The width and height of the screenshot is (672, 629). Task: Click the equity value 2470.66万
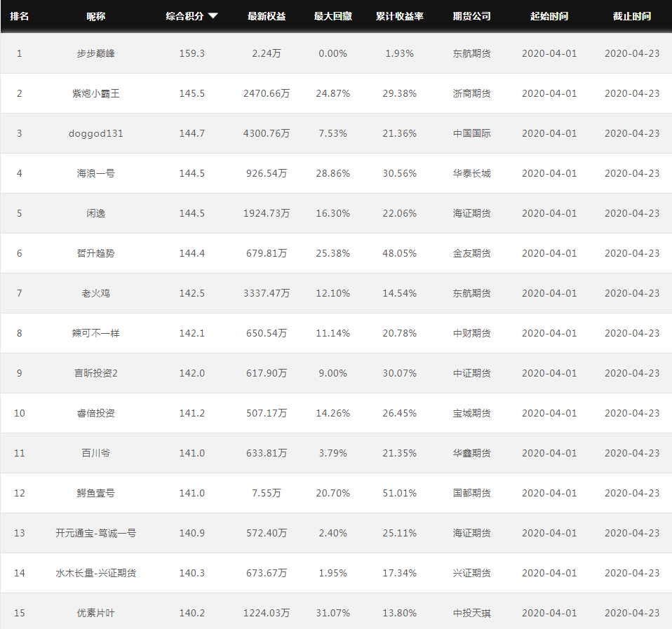[267, 93]
